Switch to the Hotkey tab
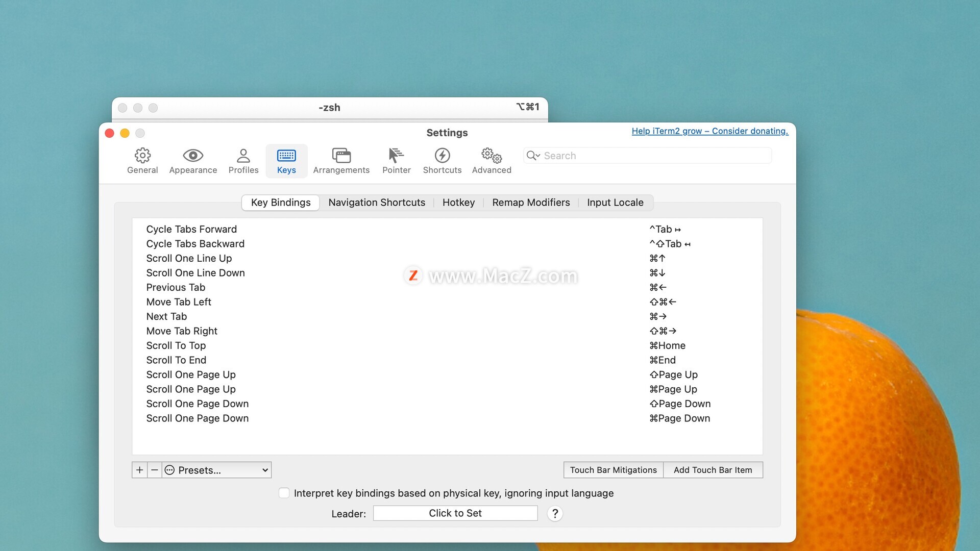The width and height of the screenshot is (980, 551). [x=458, y=203]
